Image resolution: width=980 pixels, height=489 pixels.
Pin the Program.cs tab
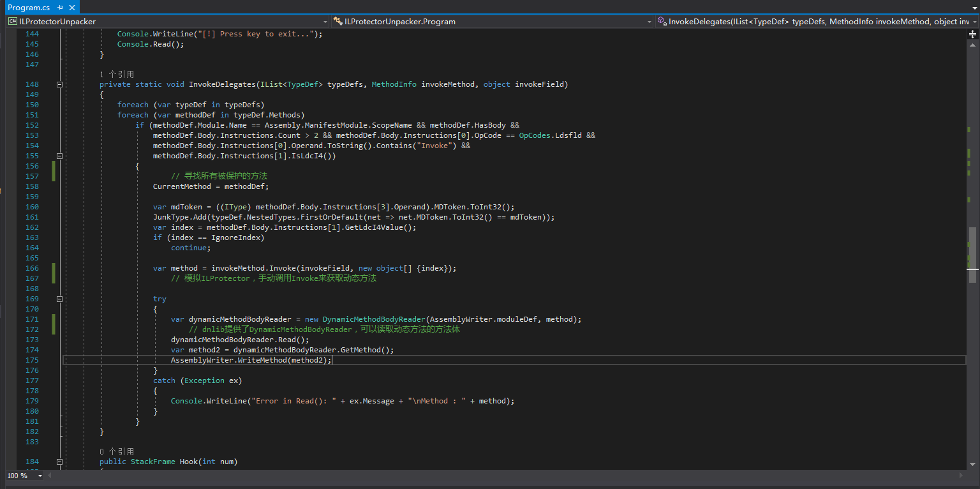(x=60, y=8)
